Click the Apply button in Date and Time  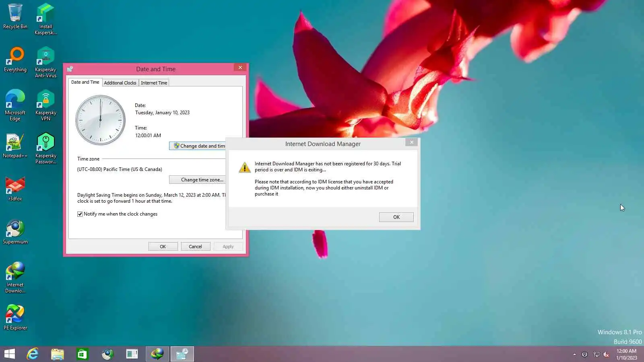(228, 247)
